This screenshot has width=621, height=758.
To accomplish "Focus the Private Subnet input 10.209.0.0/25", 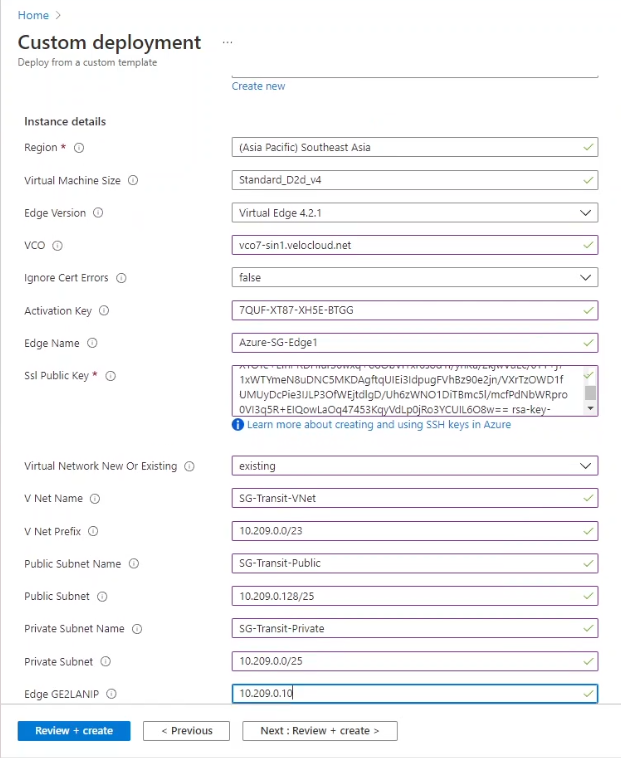I will click(415, 661).
